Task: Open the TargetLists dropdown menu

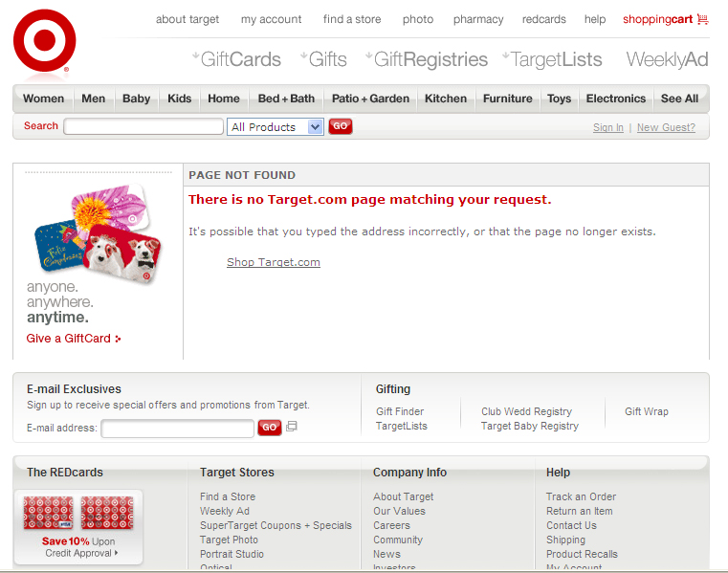Action: pyautogui.click(x=555, y=59)
